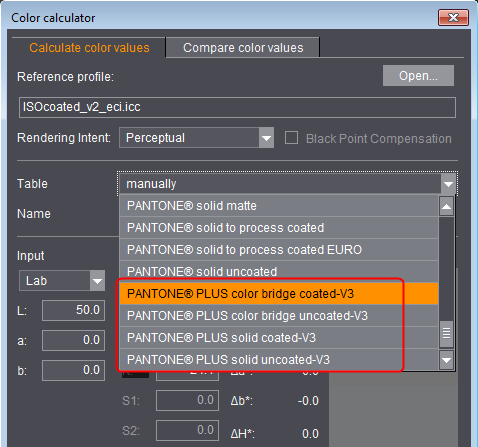
Task: Close the Color calculator window
Action: point(453,17)
